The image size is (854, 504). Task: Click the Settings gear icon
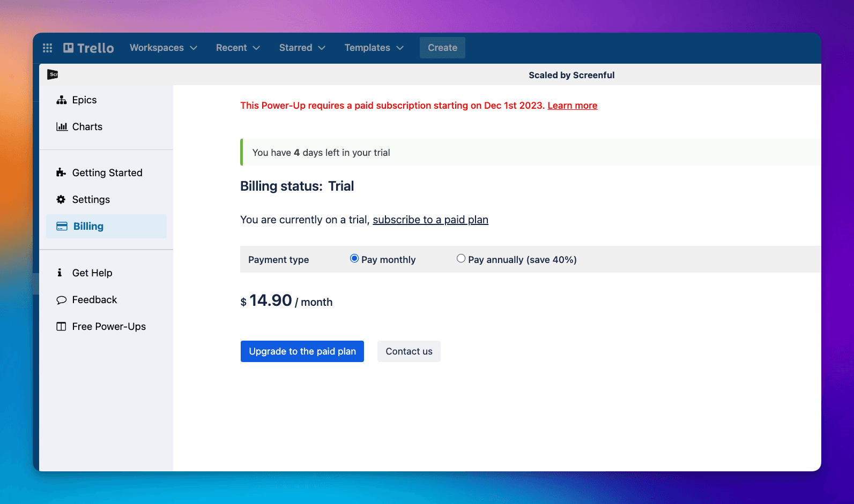[x=61, y=199]
